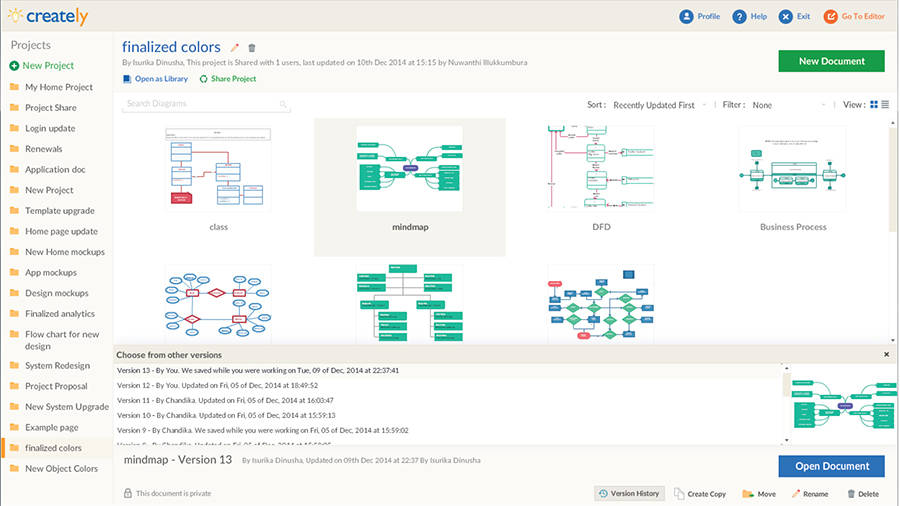The width and height of the screenshot is (900, 506).
Task: Toggle Version History panel
Action: coord(628,493)
